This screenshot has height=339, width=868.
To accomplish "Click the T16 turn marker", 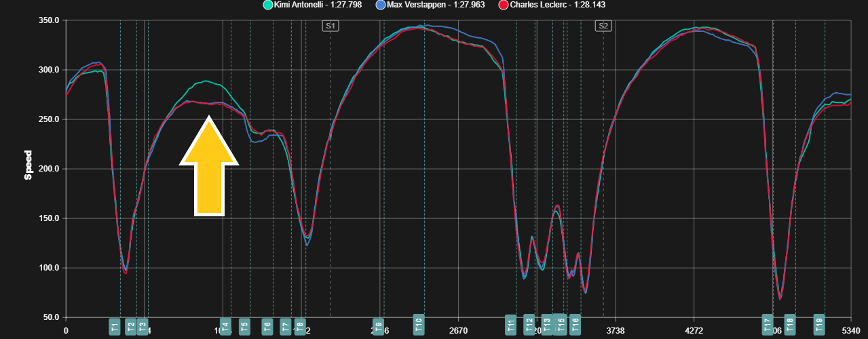I will (575, 325).
